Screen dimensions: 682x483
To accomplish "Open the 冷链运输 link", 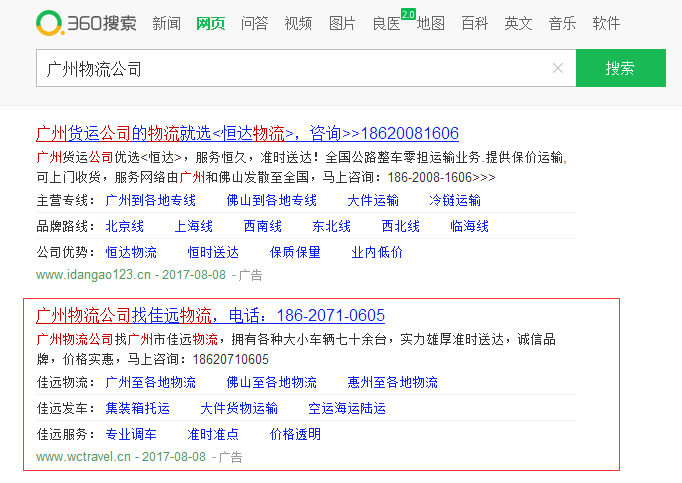I will coord(455,200).
